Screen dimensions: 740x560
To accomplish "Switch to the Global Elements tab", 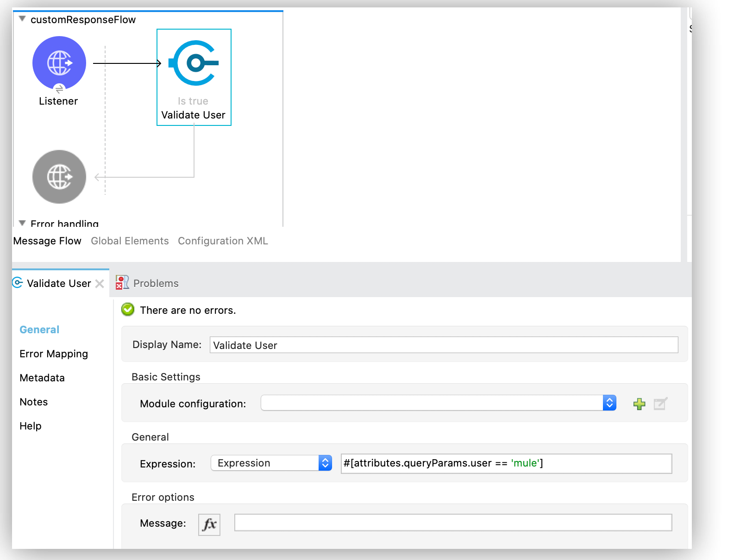I will point(130,241).
